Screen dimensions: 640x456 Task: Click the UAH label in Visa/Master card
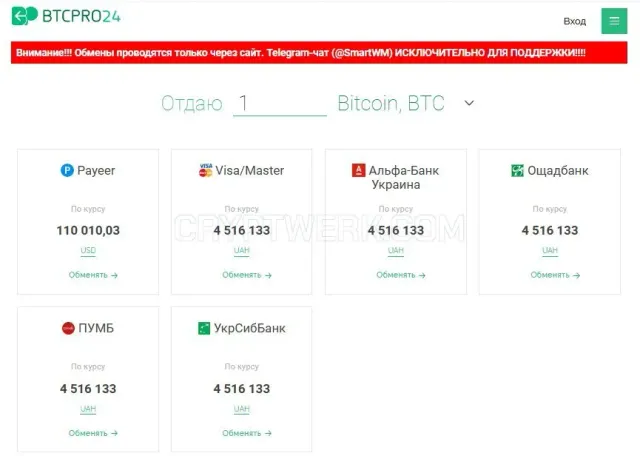pyautogui.click(x=242, y=250)
